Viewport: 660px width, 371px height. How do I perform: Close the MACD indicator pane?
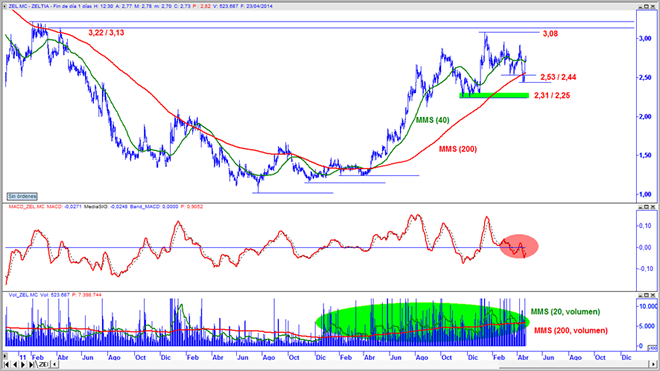point(653,207)
